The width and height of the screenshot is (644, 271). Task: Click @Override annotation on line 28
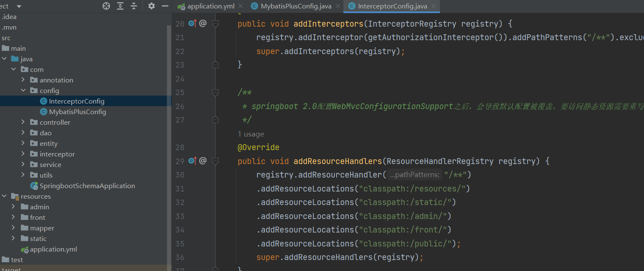click(x=258, y=147)
